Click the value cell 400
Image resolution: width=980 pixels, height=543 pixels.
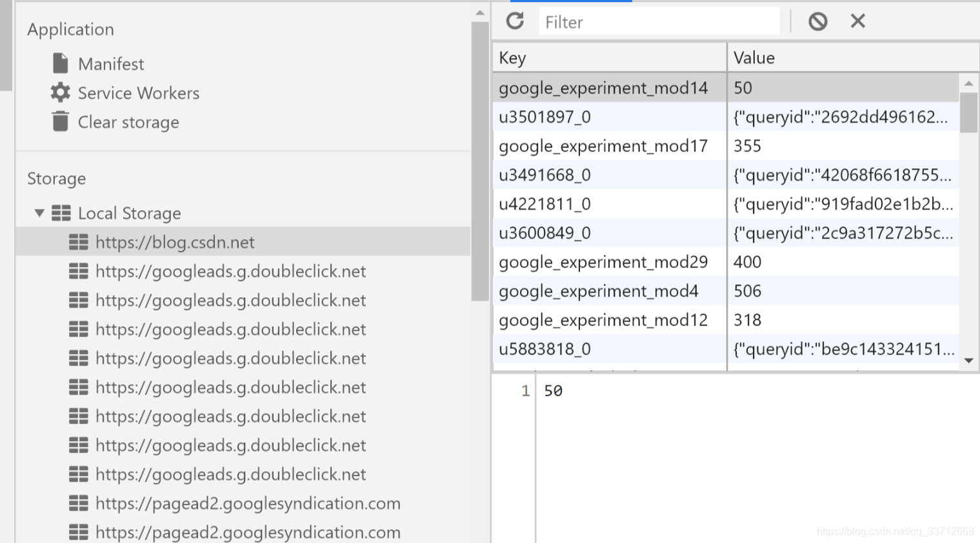point(843,262)
